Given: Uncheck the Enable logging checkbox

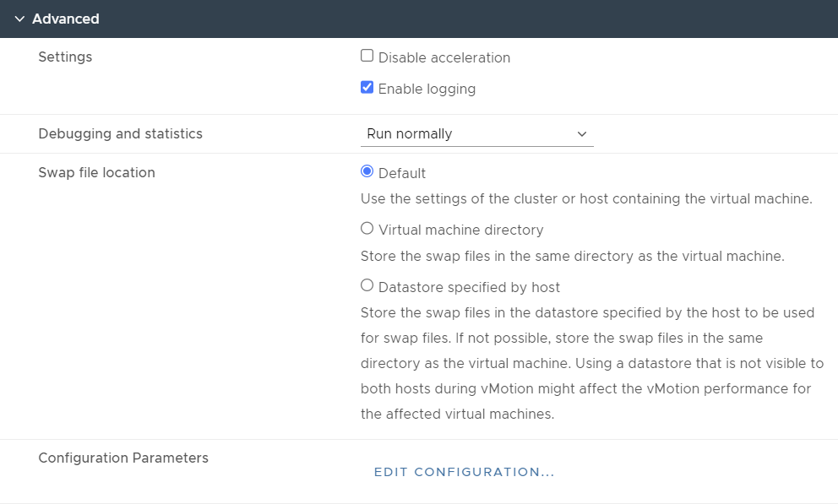Looking at the screenshot, I should point(367,87).
